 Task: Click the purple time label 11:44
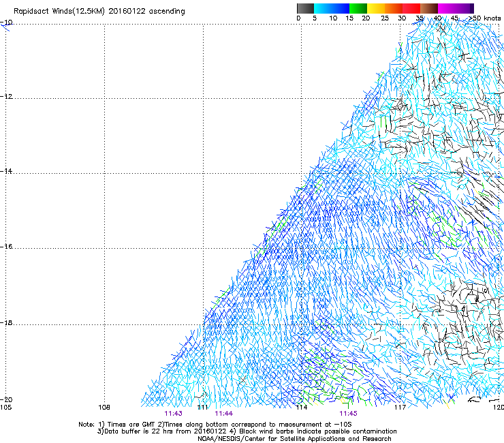[x=223, y=414]
